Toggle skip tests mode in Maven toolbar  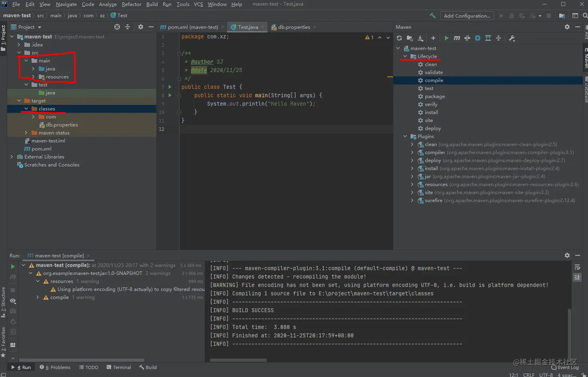(x=467, y=38)
